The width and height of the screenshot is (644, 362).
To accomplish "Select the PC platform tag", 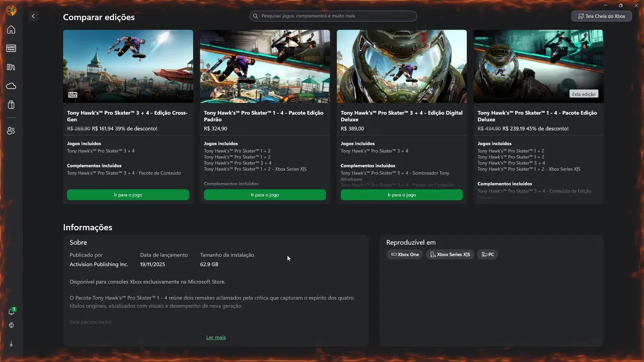I will [x=488, y=254].
